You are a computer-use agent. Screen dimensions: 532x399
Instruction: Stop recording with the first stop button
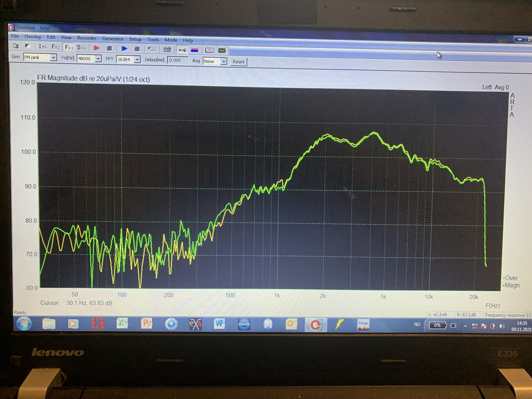109,48
